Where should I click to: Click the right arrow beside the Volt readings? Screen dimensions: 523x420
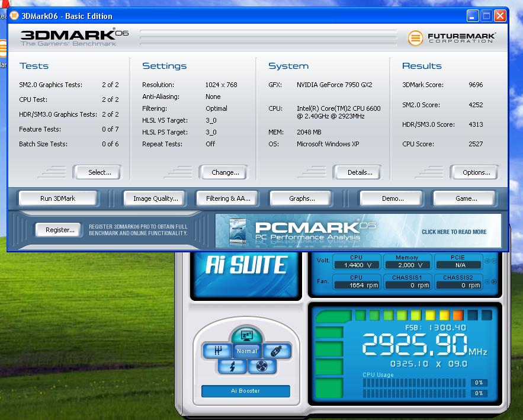(x=494, y=261)
